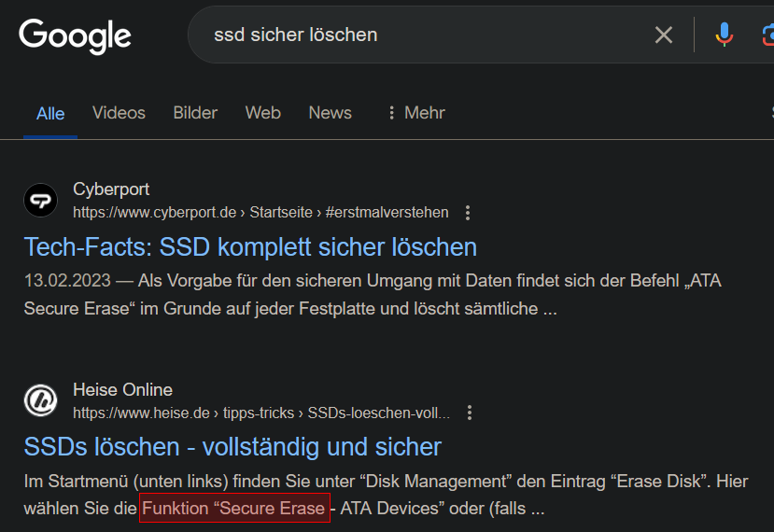Screen dimensions: 774x532
Task: Click the Heise Online site name
Action: click(x=123, y=390)
